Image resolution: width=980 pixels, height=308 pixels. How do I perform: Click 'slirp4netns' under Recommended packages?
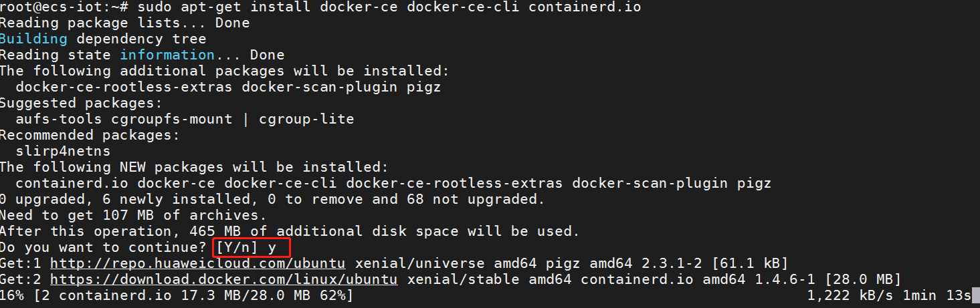[x=63, y=152]
